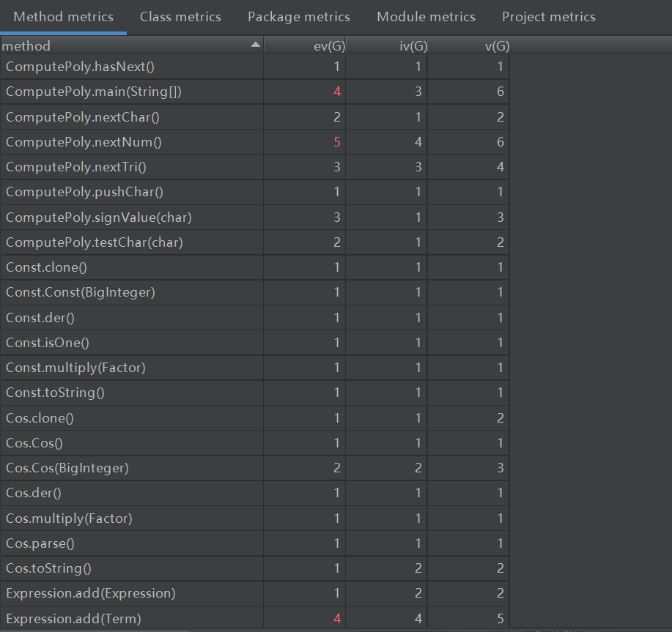Select the Module metrics tab

coord(426,17)
